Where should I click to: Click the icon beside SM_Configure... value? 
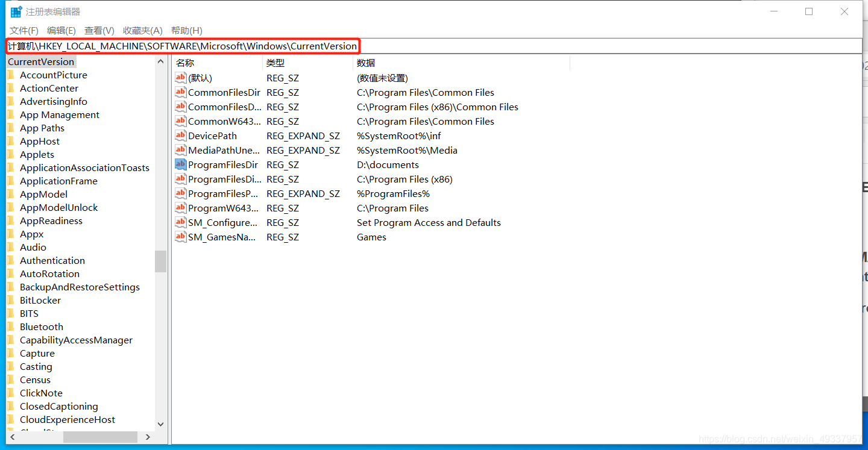pyautogui.click(x=180, y=222)
